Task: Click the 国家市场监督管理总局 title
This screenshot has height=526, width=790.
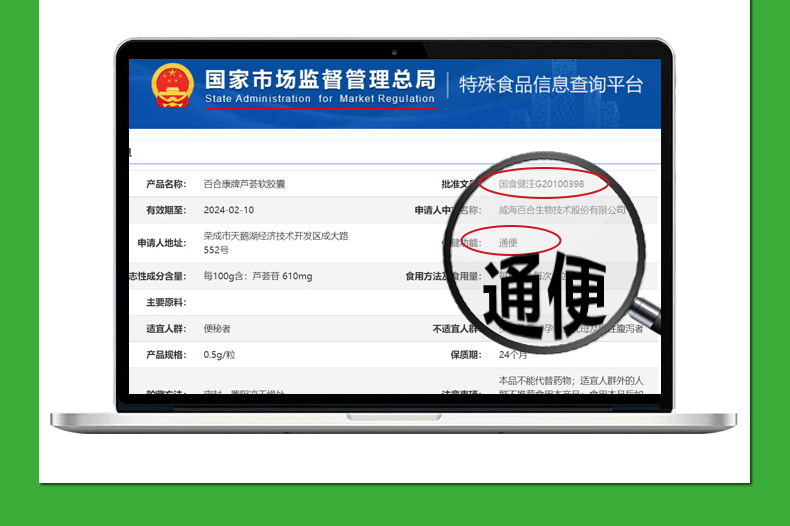Action: (320, 80)
